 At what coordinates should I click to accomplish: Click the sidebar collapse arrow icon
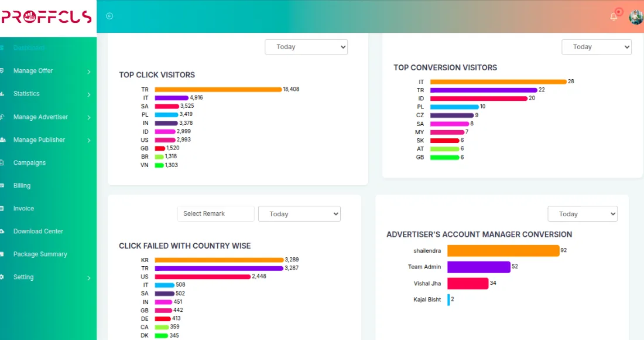(109, 16)
